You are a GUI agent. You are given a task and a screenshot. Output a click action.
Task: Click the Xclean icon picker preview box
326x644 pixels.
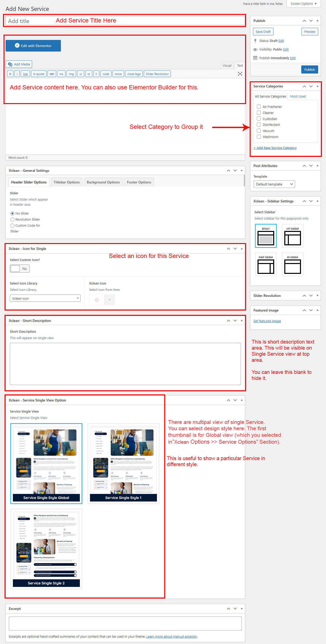(97, 300)
